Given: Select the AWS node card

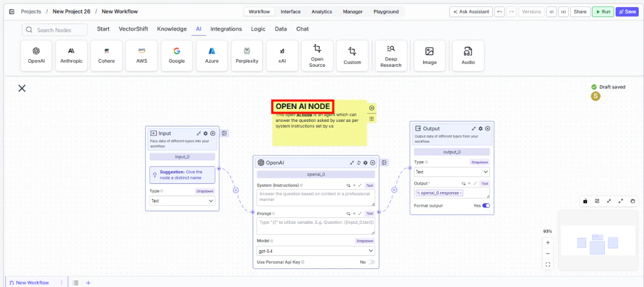Looking at the screenshot, I should (142, 56).
